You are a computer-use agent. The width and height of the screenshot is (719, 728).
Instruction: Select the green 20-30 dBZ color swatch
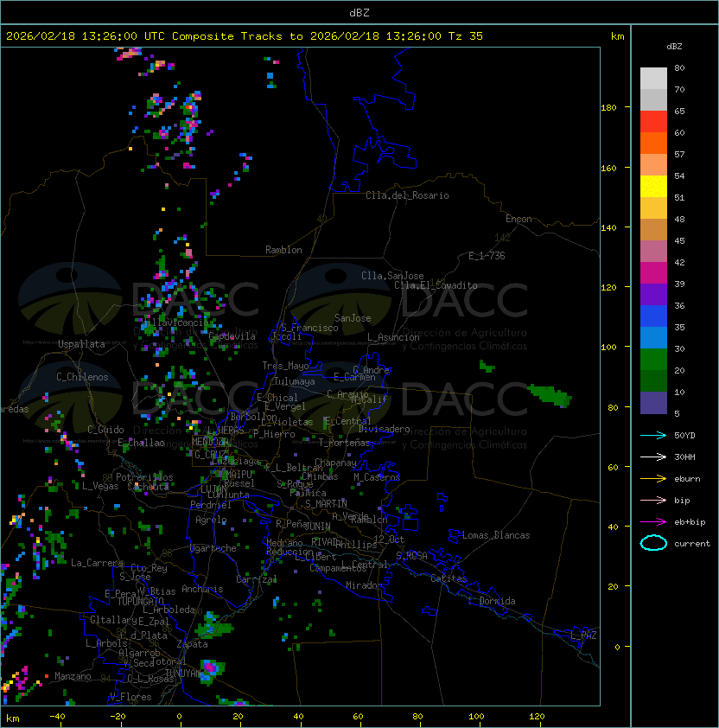(x=653, y=360)
